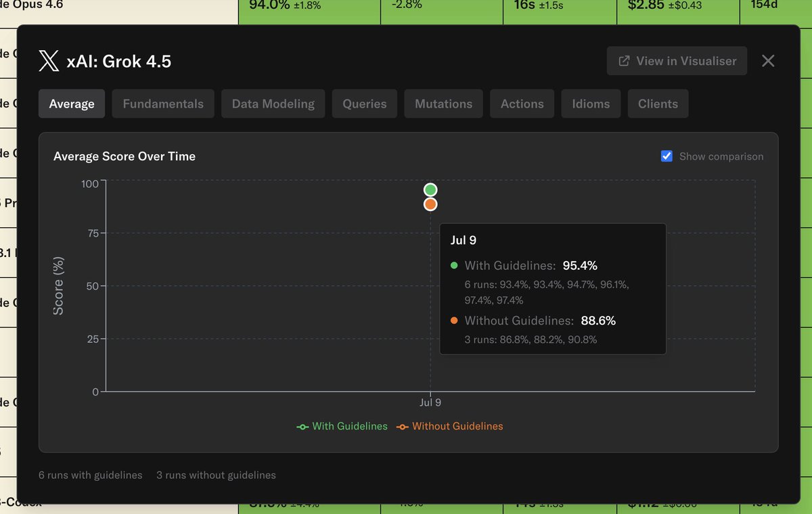Open the Clients tab
Screen dimensions: 812x514
pos(658,103)
